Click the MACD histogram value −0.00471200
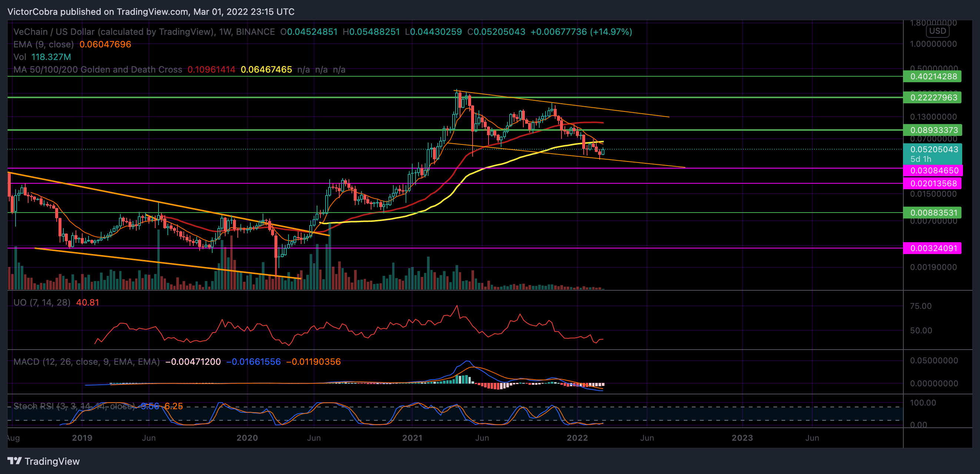980x474 pixels. coord(193,361)
